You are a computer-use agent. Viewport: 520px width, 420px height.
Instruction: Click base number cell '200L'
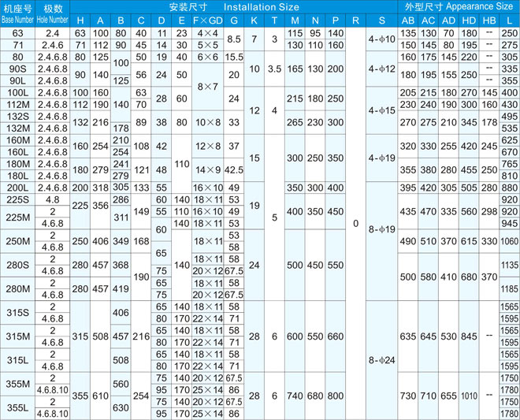[17, 188]
